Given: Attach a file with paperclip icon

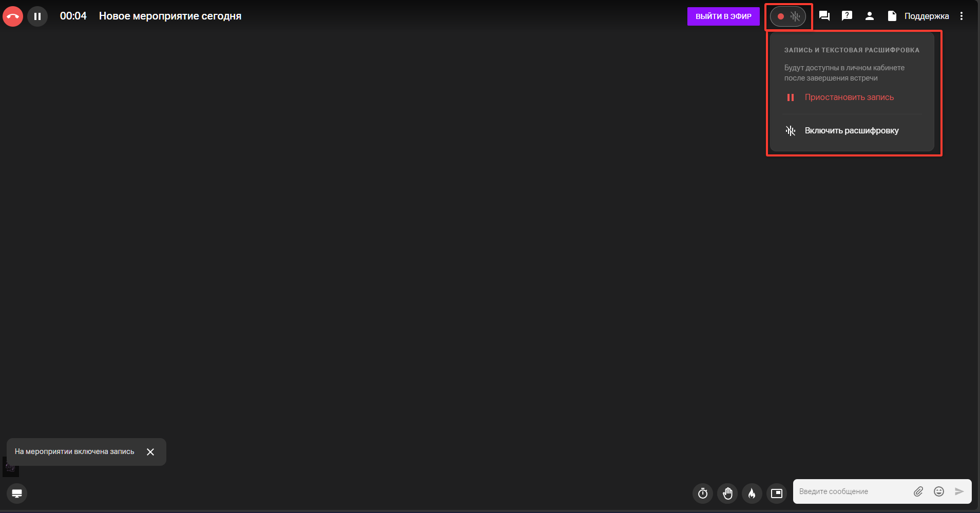Looking at the screenshot, I should coord(918,491).
